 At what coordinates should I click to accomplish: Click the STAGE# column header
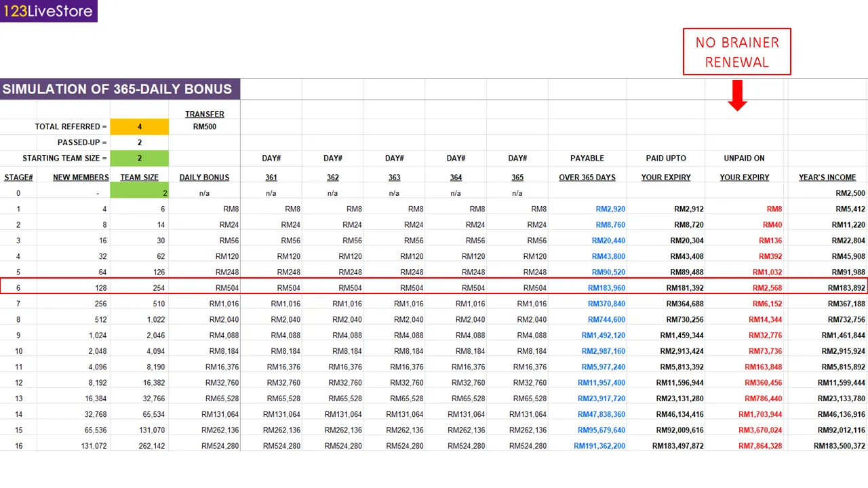coord(18,178)
